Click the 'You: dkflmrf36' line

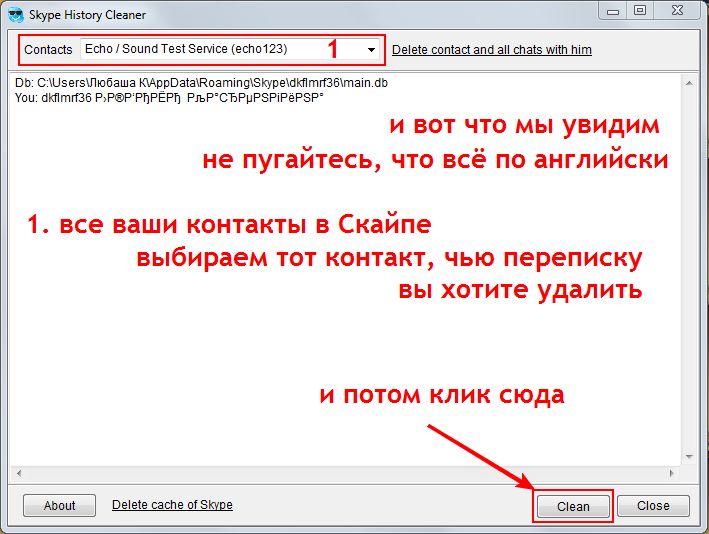click(x=169, y=98)
